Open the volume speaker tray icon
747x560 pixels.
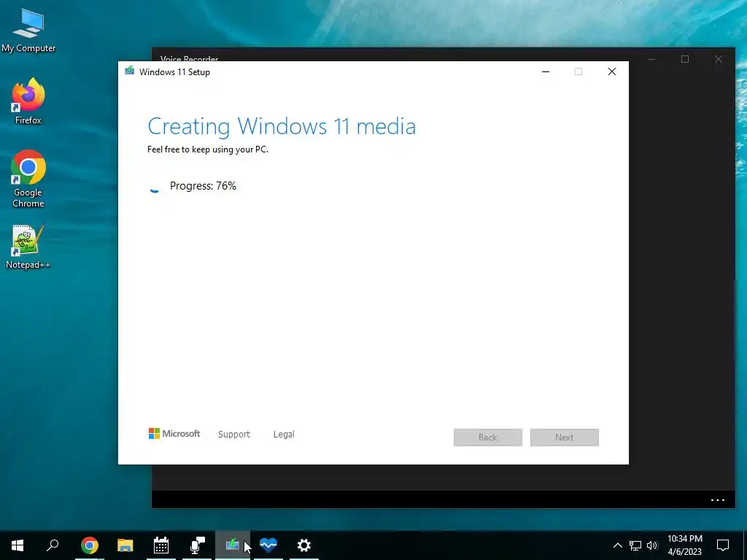(652, 545)
